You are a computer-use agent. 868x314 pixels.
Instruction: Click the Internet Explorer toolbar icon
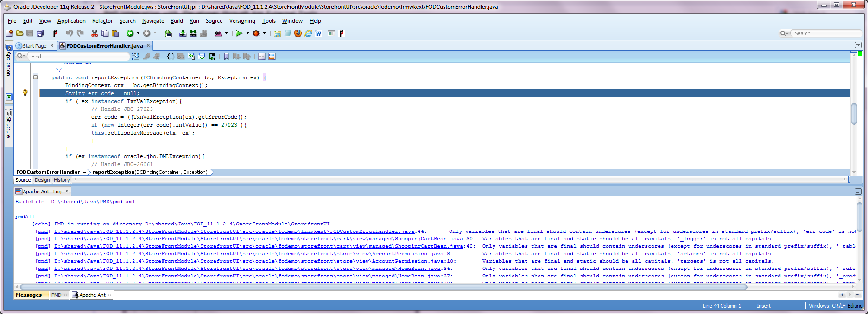(x=308, y=33)
